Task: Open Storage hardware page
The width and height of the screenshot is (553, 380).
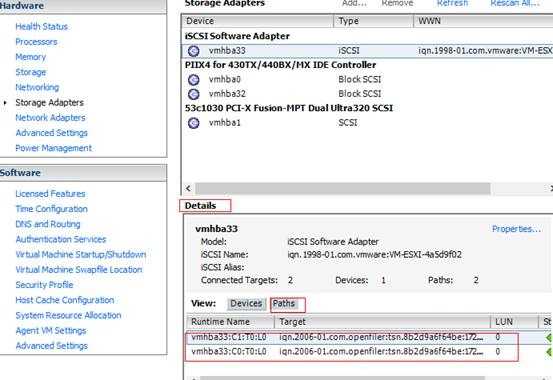Action: pos(31,72)
